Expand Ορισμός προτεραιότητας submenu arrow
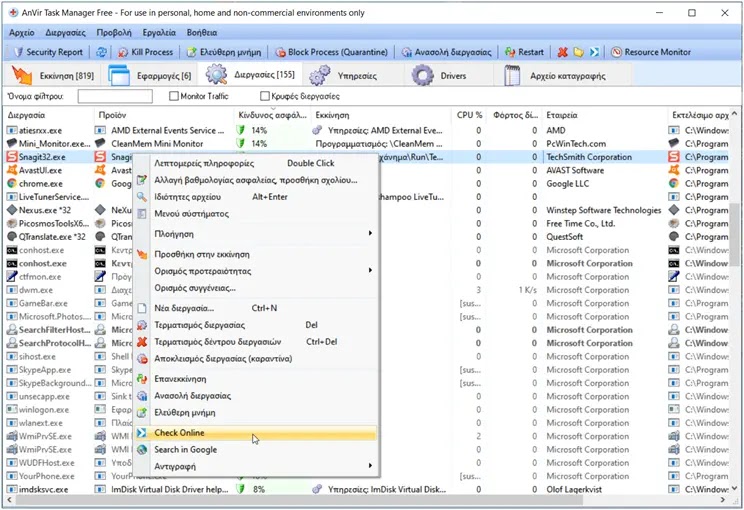This screenshot has height=510, width=744. (370, 270)
